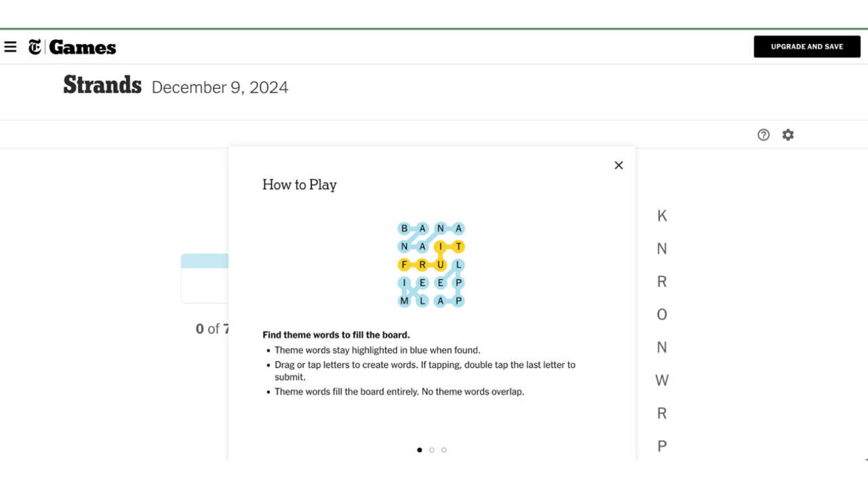Open the settings gear icon
Image resolution: width=868 pixels, height=488 pixels.
click(x=787, y=135)
